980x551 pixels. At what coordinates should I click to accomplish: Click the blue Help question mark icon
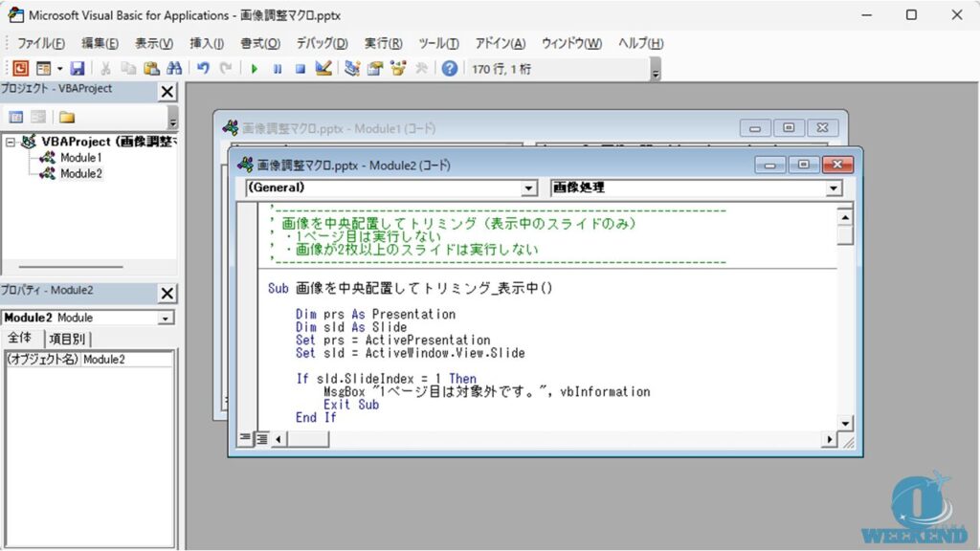pos(450,68)
